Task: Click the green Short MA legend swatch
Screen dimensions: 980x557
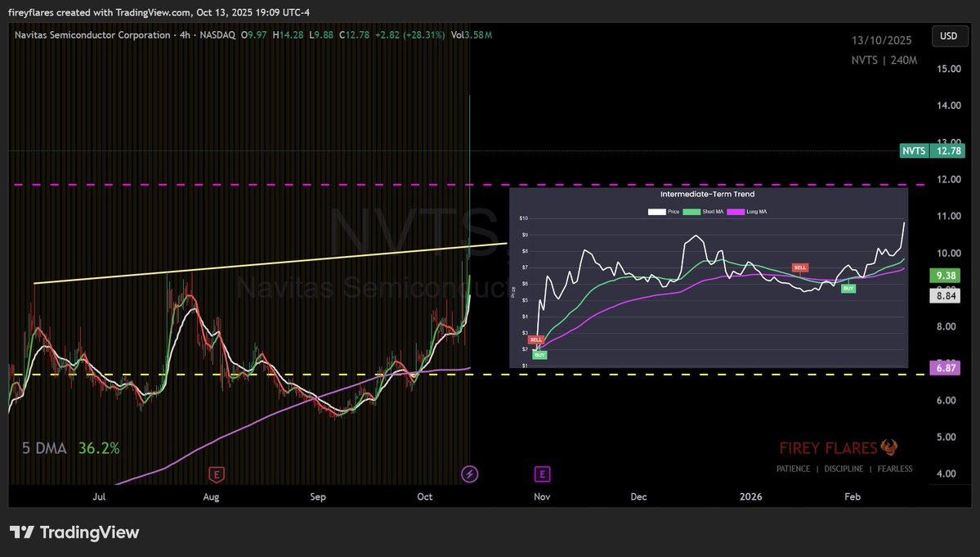Action: click(691, 212)
